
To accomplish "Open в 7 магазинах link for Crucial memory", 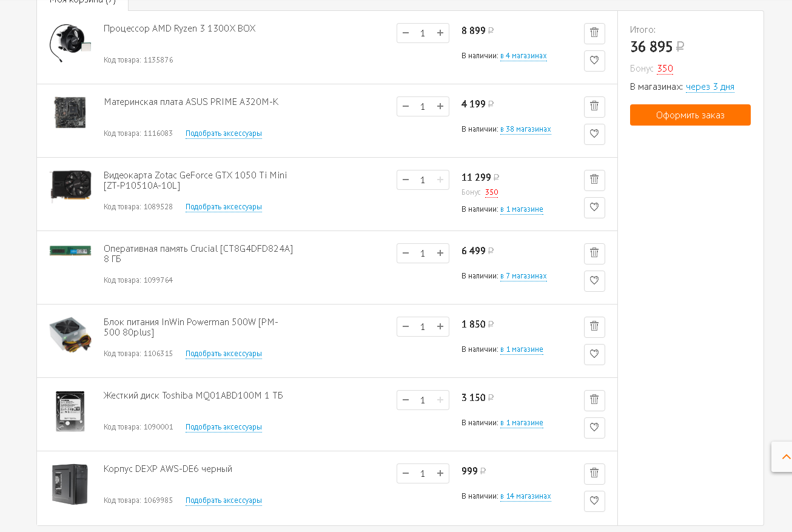I will pyautogui.click(x=523, y=276).
